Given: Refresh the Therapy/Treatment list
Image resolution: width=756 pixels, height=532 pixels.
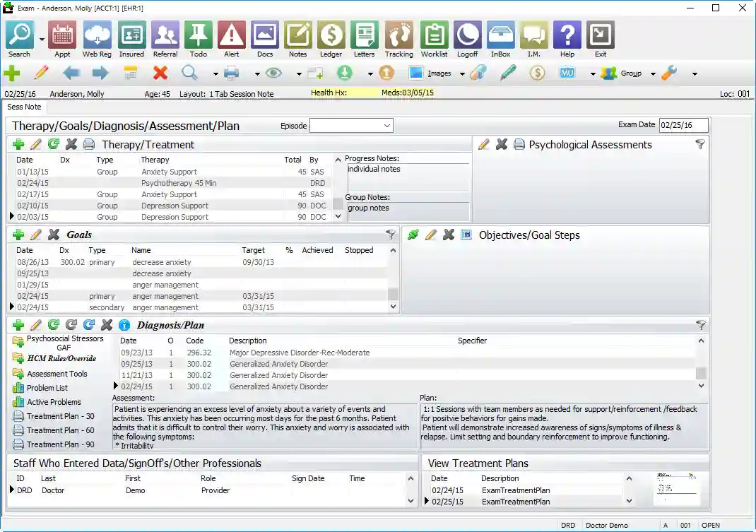Looking at the screenshot, I should click(53, 144).
